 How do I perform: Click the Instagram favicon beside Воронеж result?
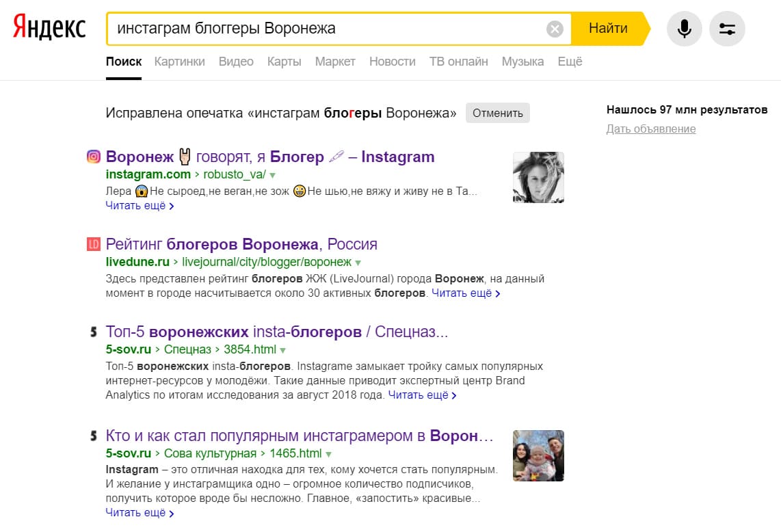pos(94,157)
